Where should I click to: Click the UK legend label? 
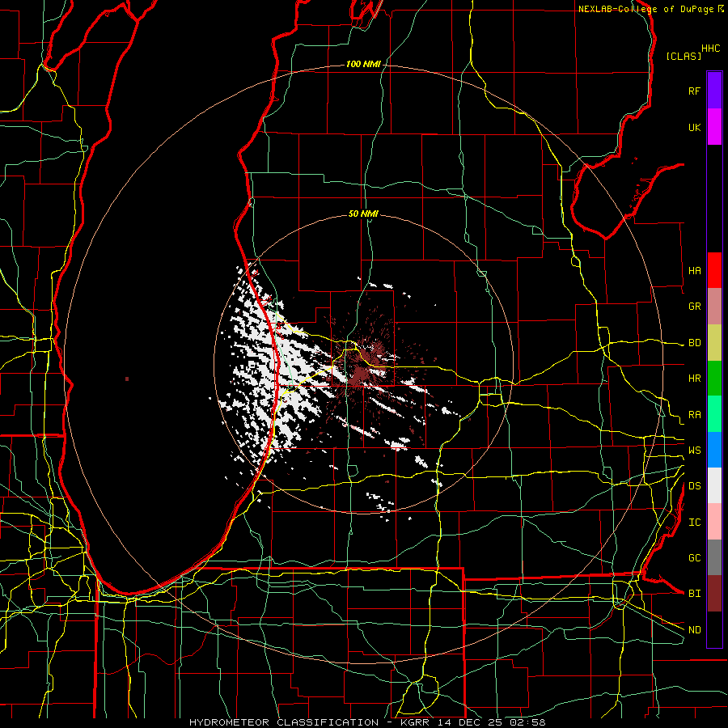tap(694, 127)
